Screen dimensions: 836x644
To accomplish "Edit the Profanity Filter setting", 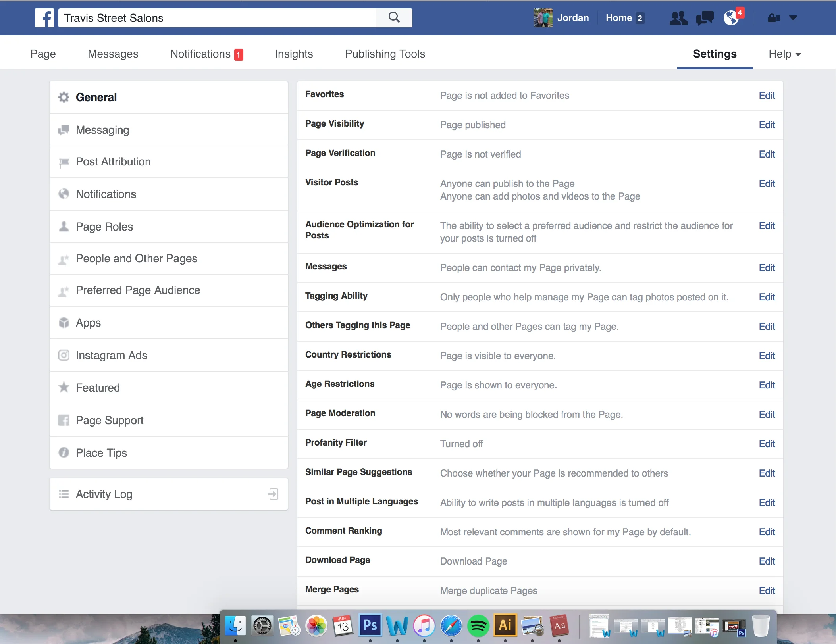I will (x=767, y=444).
